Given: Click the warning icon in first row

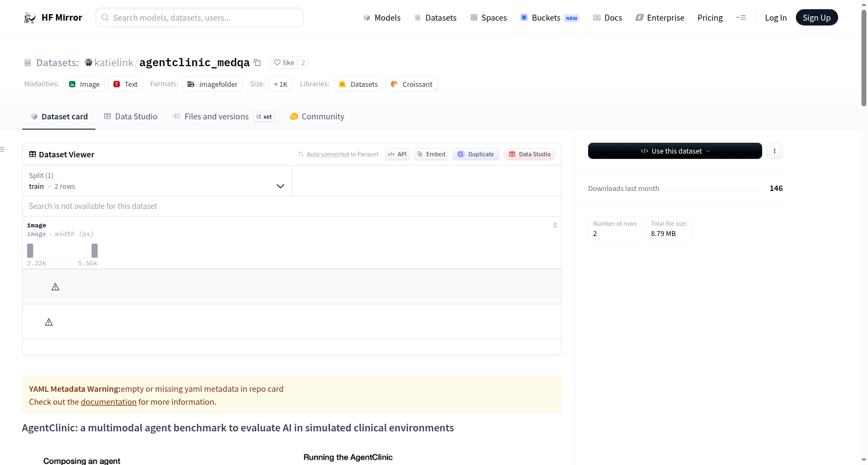Looking at the screenshot, I should click(55, 286).
